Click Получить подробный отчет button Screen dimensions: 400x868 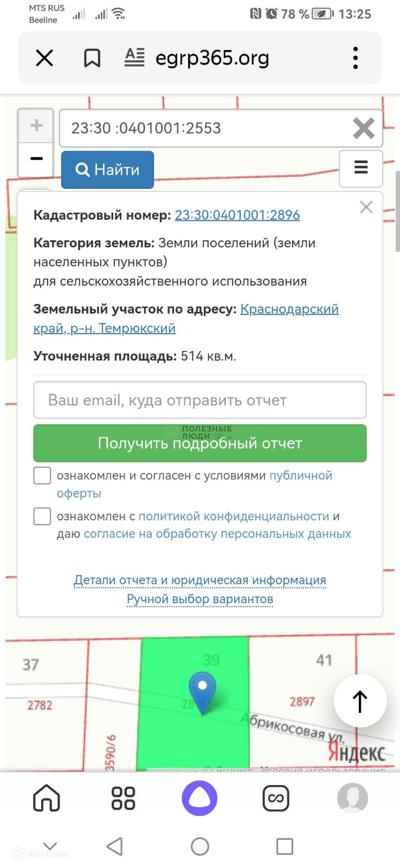tap(200, 443)
